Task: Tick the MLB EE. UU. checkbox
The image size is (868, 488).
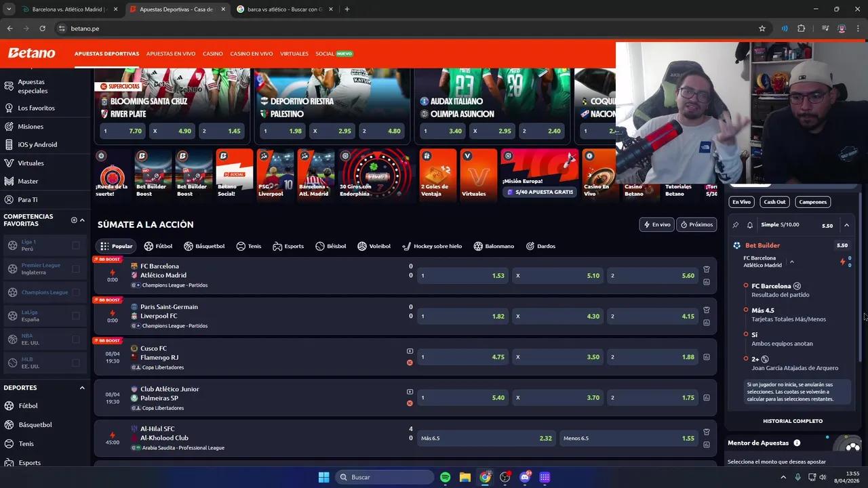Action: coord(75,363)
